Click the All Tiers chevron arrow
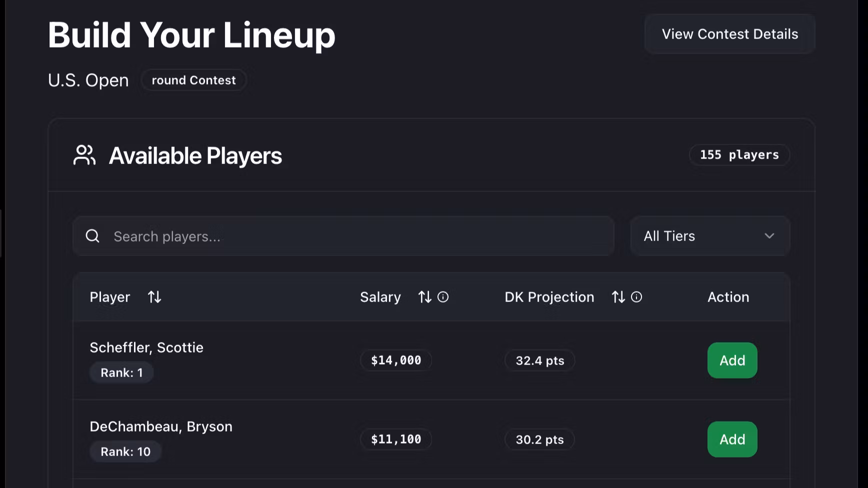Screen dimensions: 868x488 tap(769, 236)
